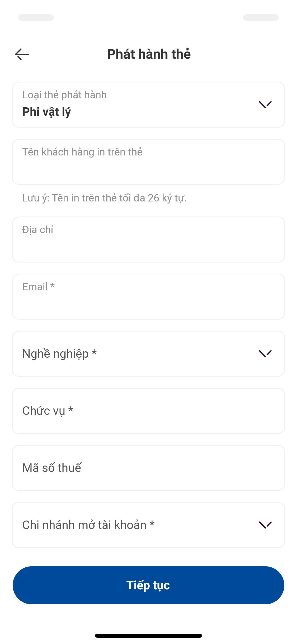Click into the Email field
The height and width of the screenshot is (644, 297).
pos(148,297)
